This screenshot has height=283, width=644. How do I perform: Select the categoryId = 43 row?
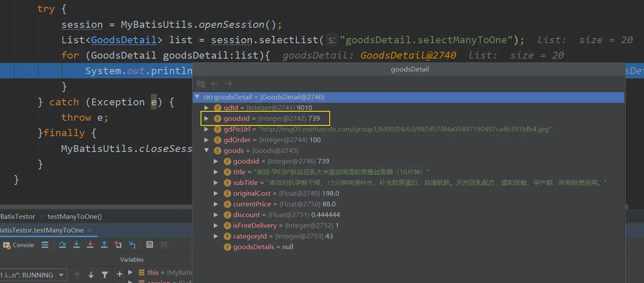tap(408, 236)
